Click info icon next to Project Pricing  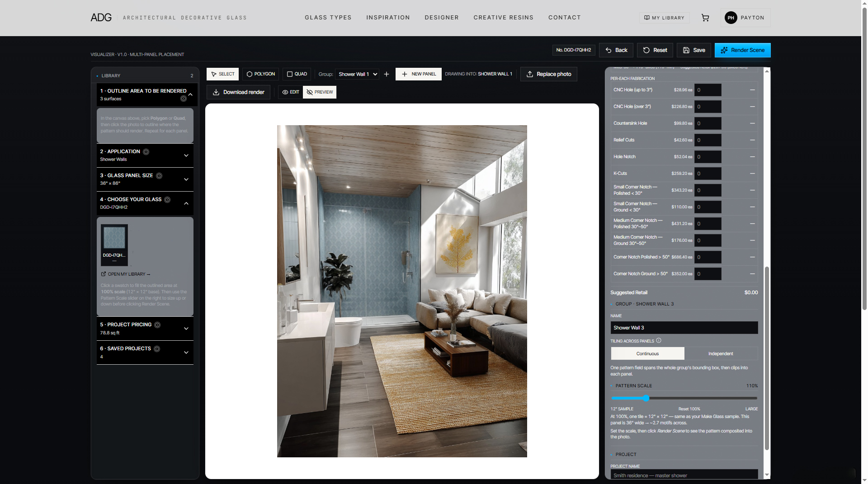tap(157, 325)
